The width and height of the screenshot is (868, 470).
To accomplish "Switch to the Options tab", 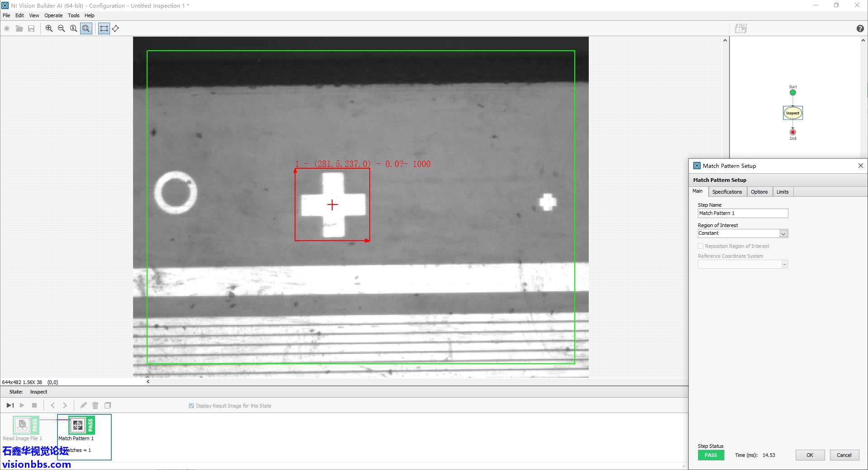I will coord(759,192).
